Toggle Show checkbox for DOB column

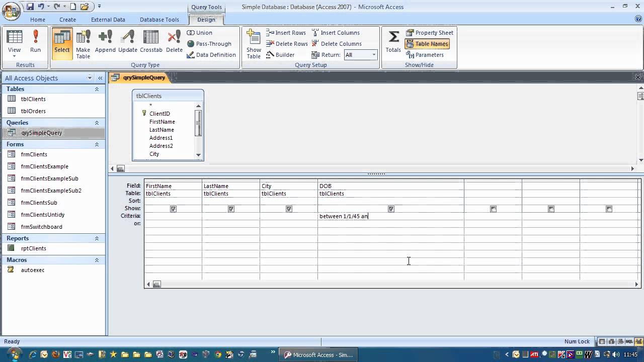391,209
